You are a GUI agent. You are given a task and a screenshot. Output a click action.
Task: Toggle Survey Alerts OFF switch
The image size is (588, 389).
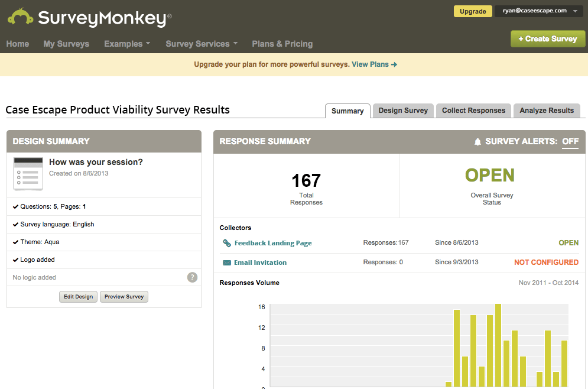click(570, 141)
